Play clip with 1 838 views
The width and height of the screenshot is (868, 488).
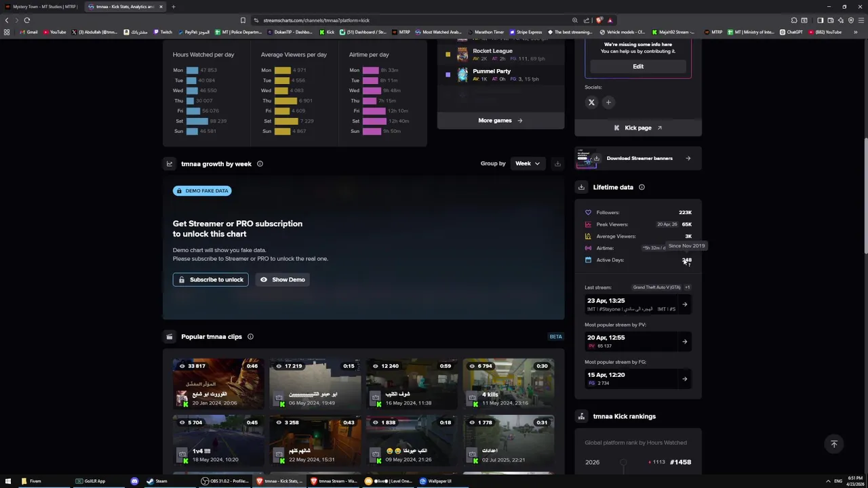coord(412,441)
